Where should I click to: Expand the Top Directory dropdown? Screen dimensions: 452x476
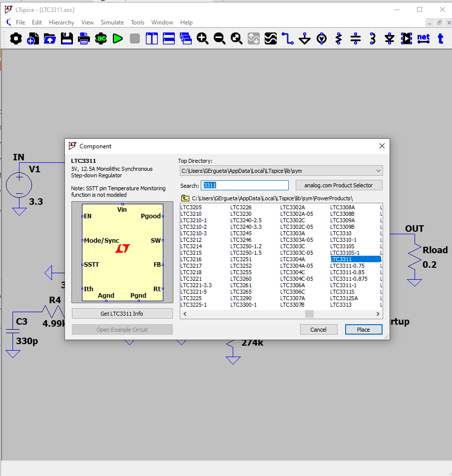click(378, 171)
